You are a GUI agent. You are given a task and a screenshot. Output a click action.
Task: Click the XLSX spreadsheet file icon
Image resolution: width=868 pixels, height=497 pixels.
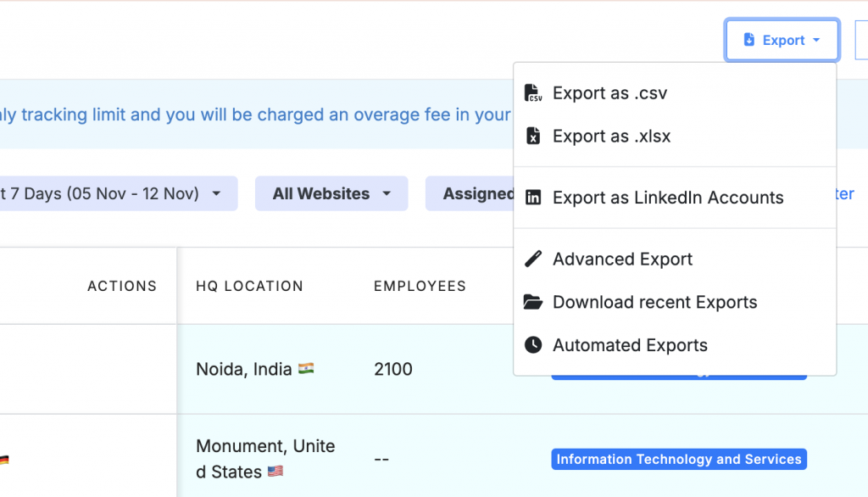(x=533, y=137)
